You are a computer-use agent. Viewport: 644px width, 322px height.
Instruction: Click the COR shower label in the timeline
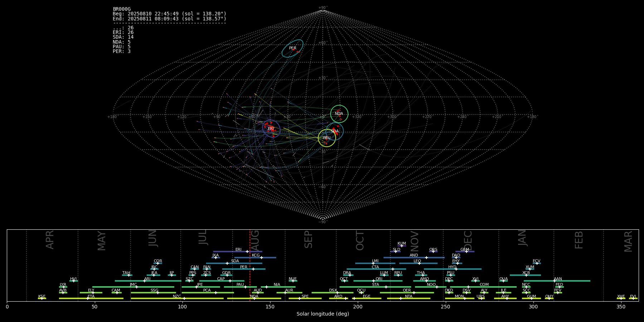[x=158, y=261]
